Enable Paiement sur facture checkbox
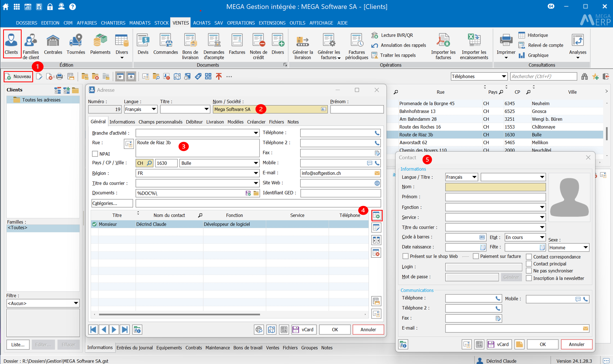The width and height of the screenshot is (613, 364). 476,256
